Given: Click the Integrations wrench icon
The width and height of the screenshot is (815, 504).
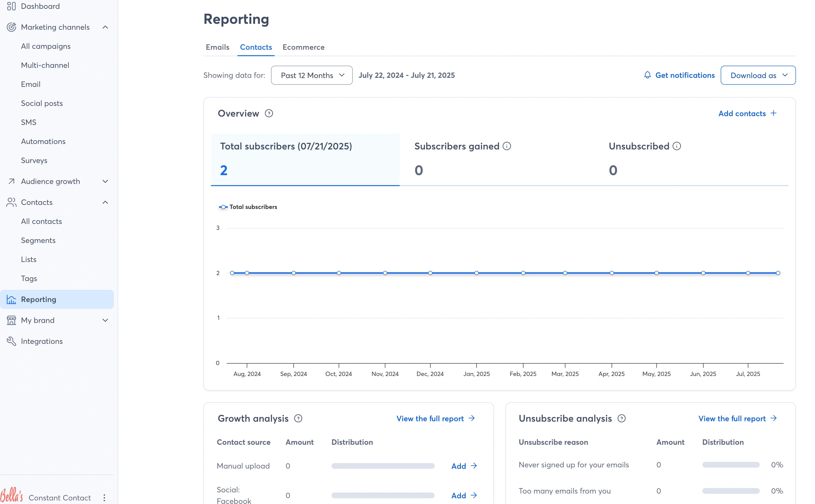Looking at the screenshot, I should point(11,341).
